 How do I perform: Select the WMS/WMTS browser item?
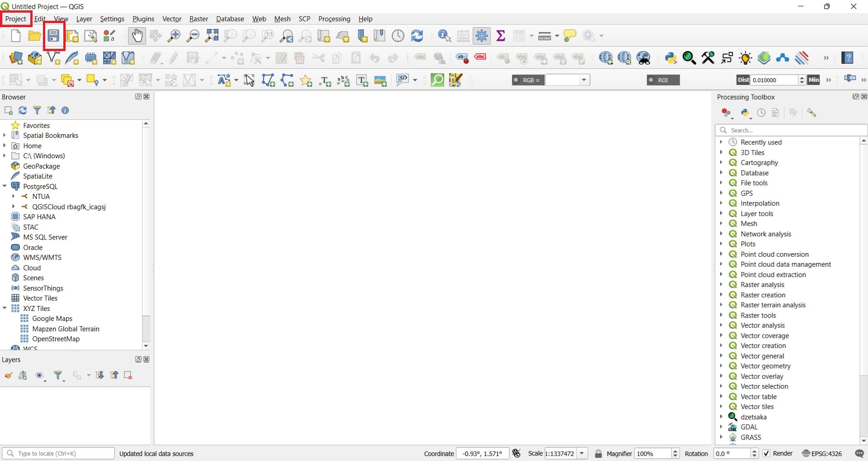click(x=42, y=257)
